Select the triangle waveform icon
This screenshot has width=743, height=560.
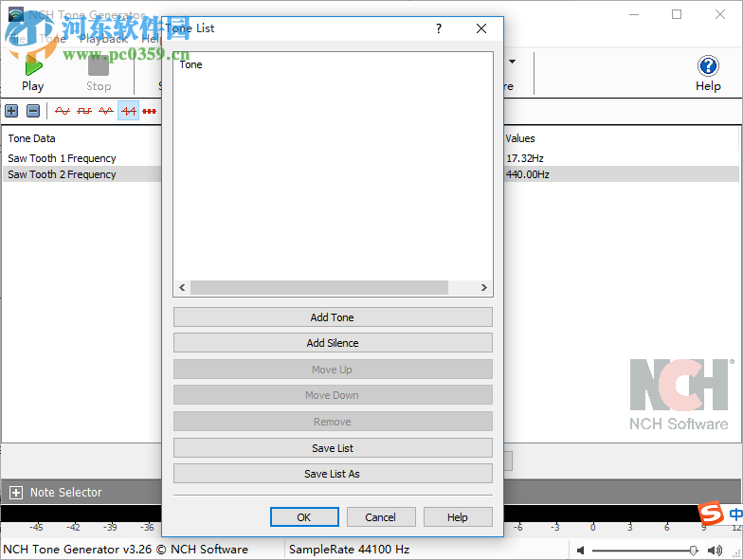point(106,111)
